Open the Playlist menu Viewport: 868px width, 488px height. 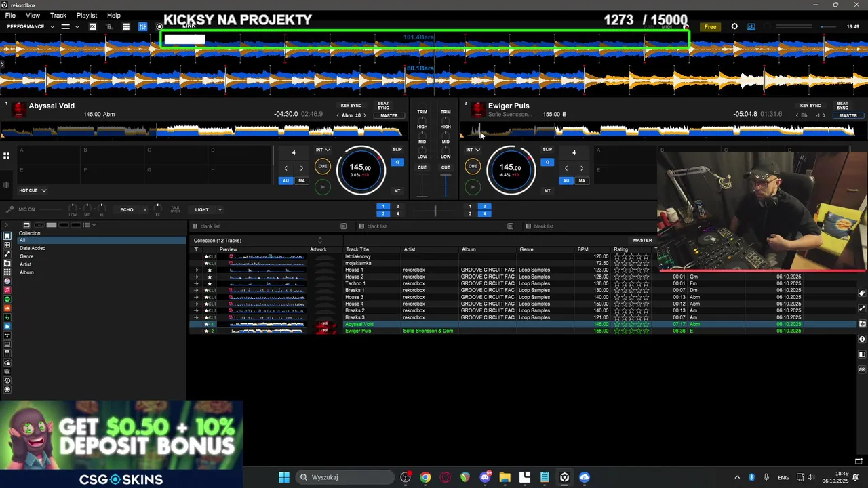(87, 15)
